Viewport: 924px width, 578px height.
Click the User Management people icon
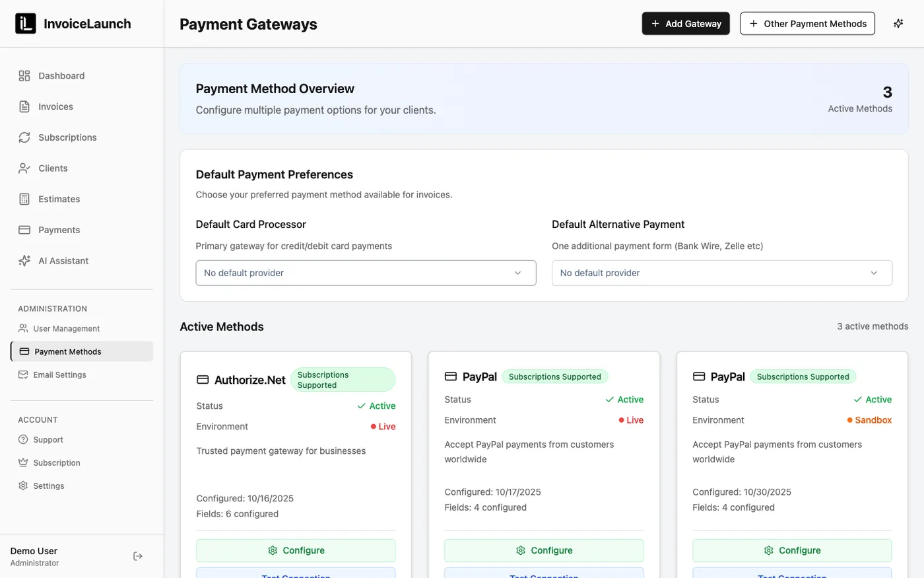click(x=23, y=328)
